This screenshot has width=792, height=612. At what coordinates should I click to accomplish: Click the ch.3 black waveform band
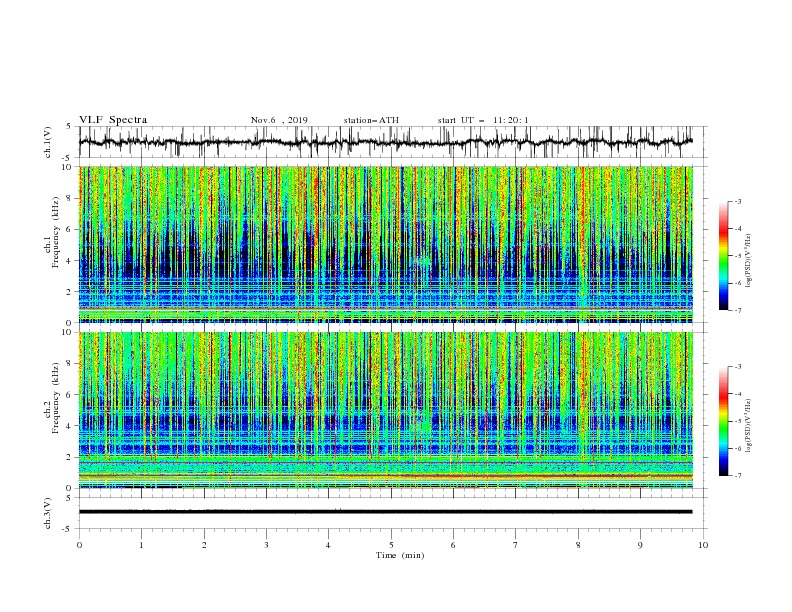pyautogui.click(x=386, y=512)
